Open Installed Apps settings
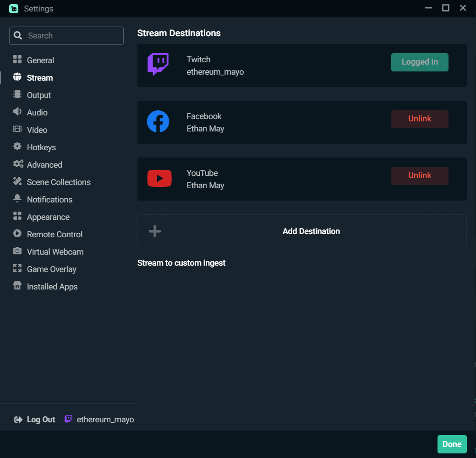Image resolution: width=476 pixels, height=458 pixels. (52, 287)
